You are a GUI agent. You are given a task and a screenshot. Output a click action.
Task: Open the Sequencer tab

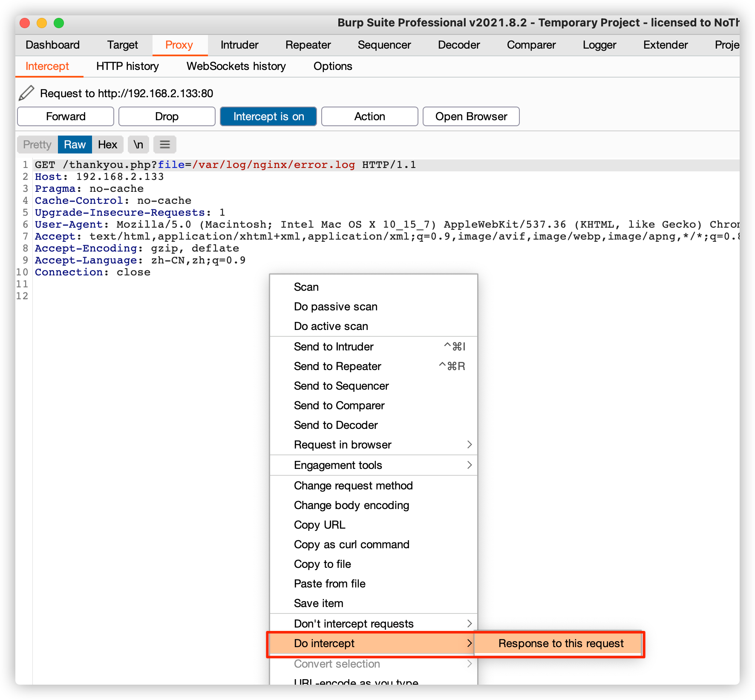384,45
